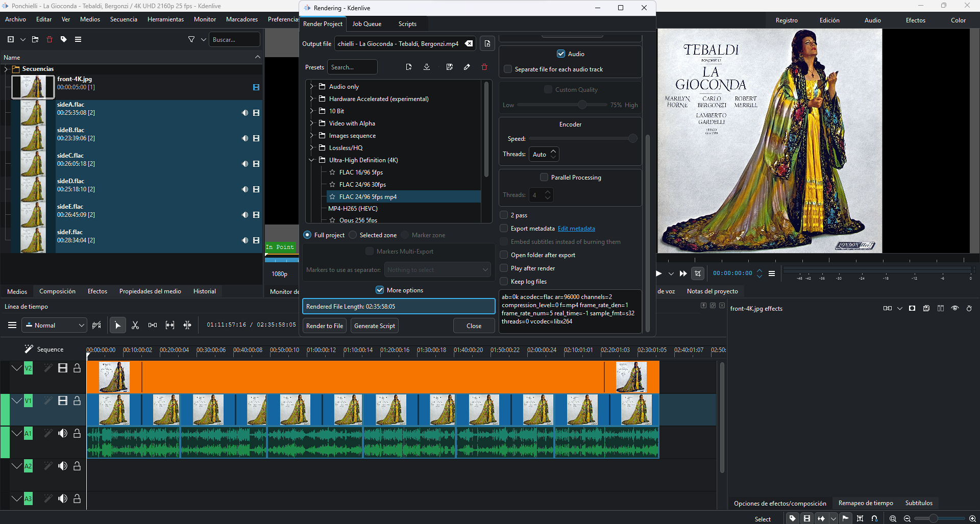This screenshot has width=980, height=524.
Task: Clear the output file path field
Action: [x=469, y=44]
